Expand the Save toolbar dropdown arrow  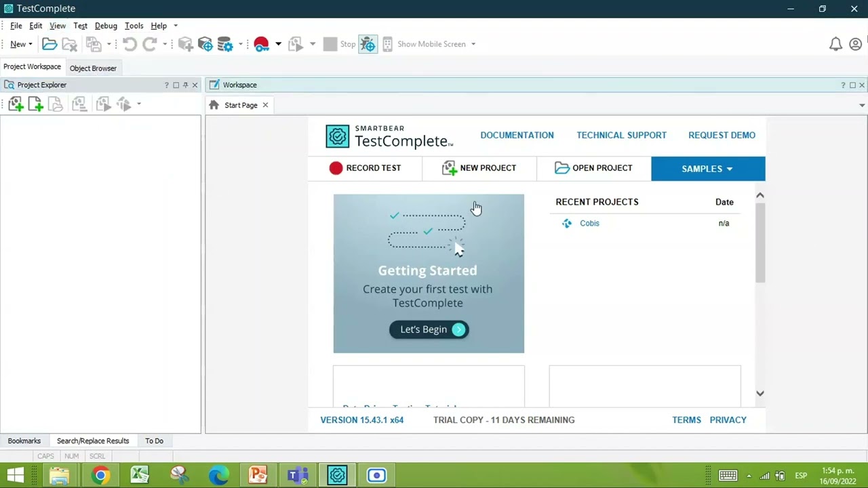pos(108,44)
